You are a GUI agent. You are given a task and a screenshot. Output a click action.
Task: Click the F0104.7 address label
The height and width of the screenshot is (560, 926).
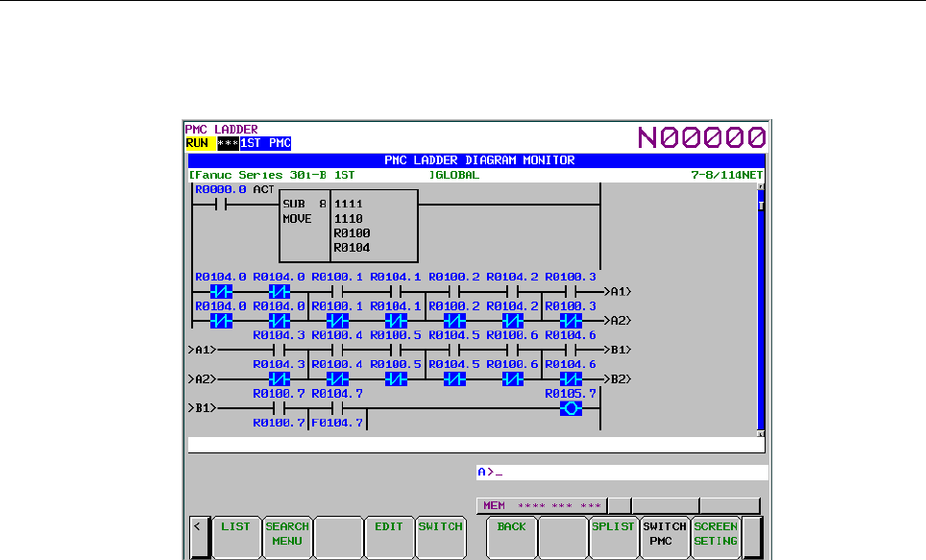pos(337,423)
